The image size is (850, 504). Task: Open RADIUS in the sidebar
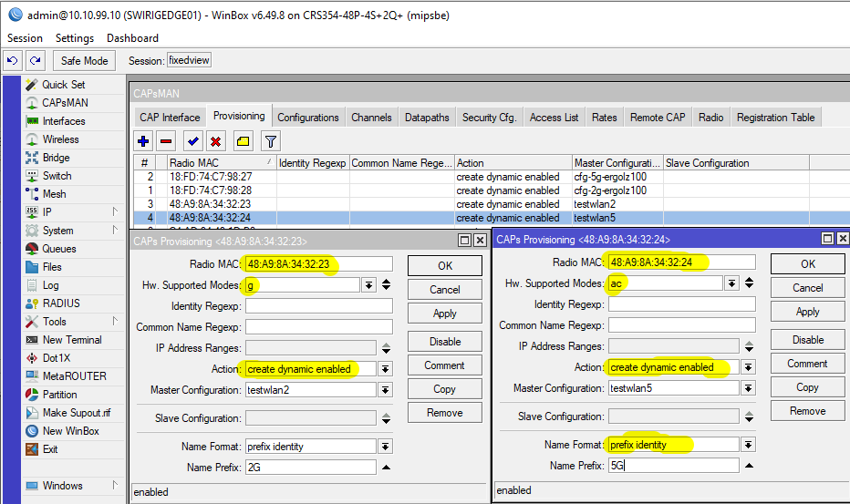pyautogui.click(x=61, y=303)
